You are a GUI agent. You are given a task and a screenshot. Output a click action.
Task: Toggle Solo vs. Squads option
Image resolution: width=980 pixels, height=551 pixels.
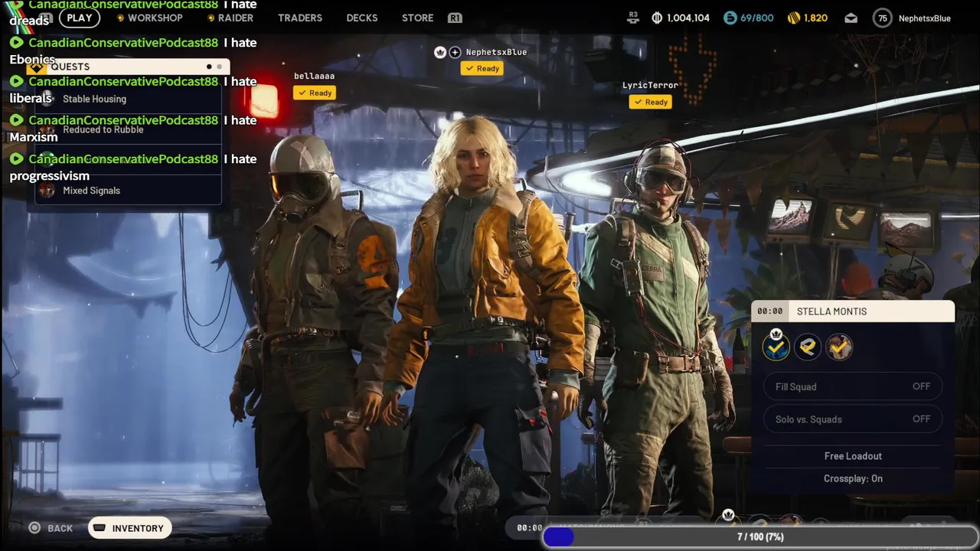[x=853, y=419]
